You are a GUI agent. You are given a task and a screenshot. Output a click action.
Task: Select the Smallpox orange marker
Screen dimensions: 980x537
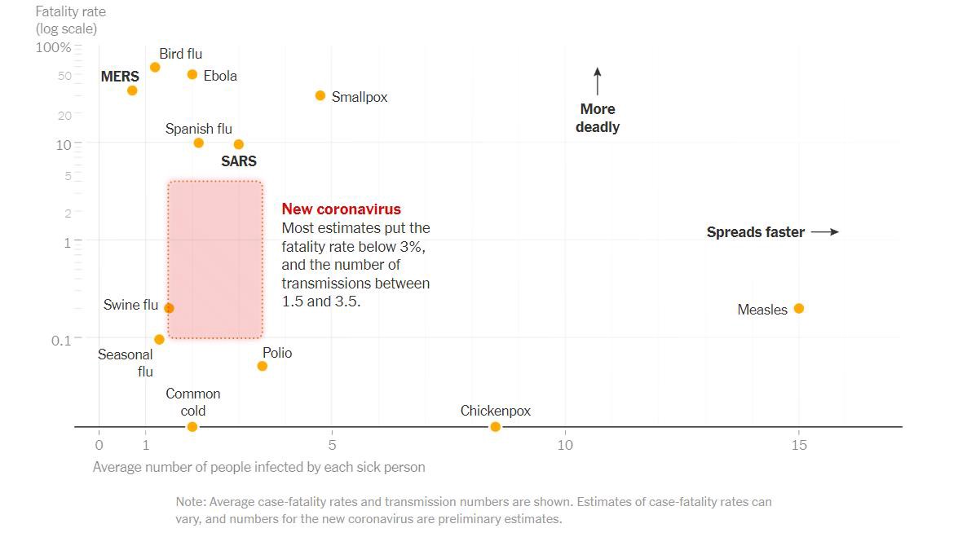(x=320, y=95)
